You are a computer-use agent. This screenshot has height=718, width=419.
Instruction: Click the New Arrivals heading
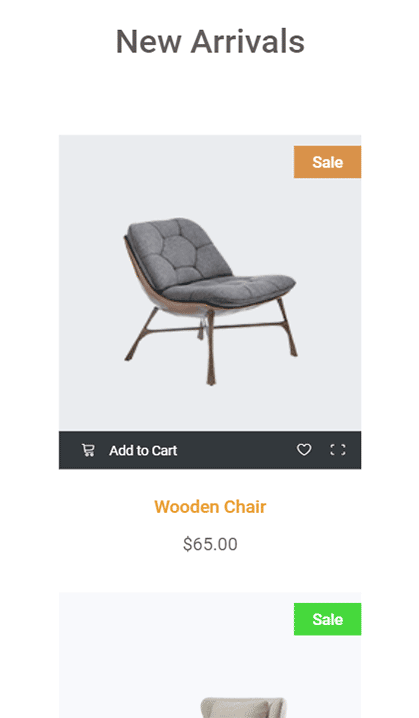coord(210,41)
